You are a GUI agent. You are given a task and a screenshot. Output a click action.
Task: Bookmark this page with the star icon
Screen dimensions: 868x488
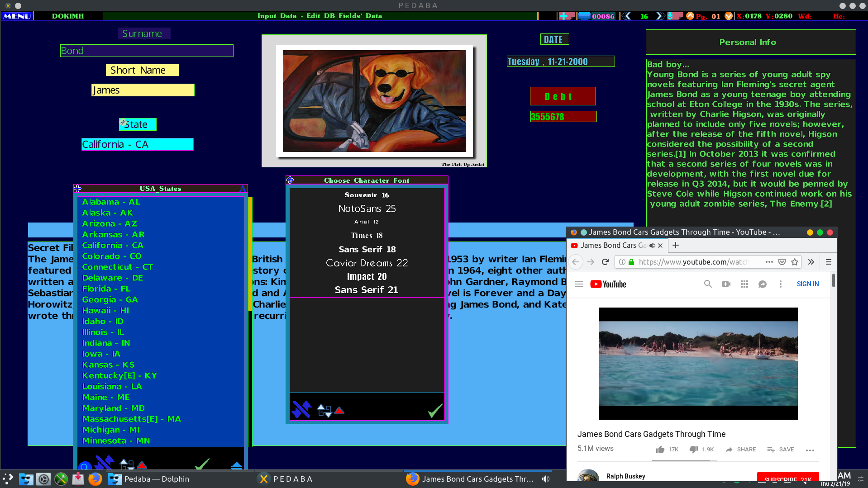[x=795, y=262]
